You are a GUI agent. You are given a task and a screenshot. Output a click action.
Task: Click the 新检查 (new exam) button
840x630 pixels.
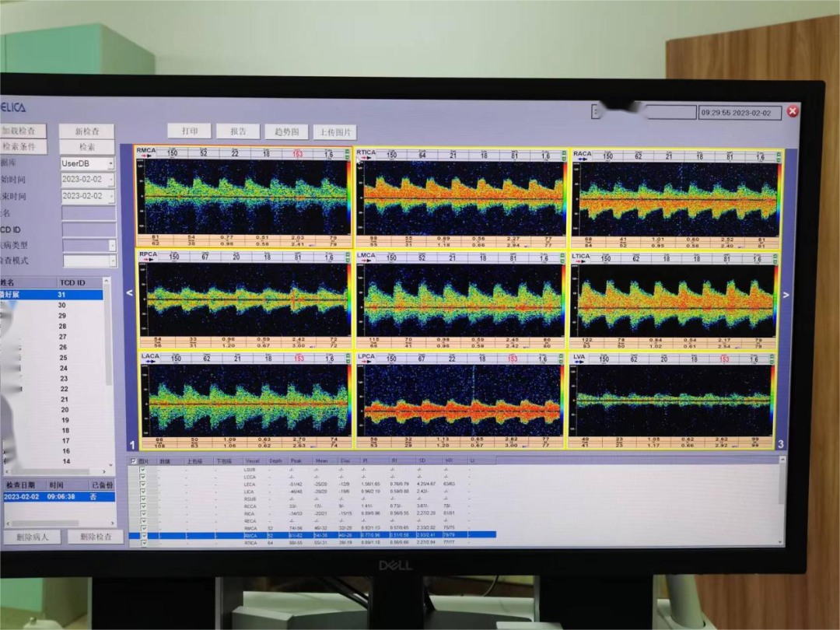point(87,131)
